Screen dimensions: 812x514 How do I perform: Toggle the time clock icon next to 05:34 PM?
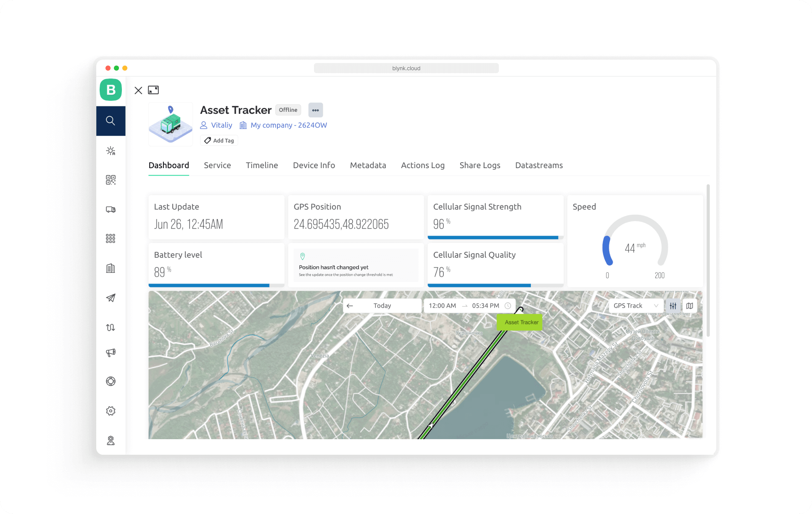[508, 306]
